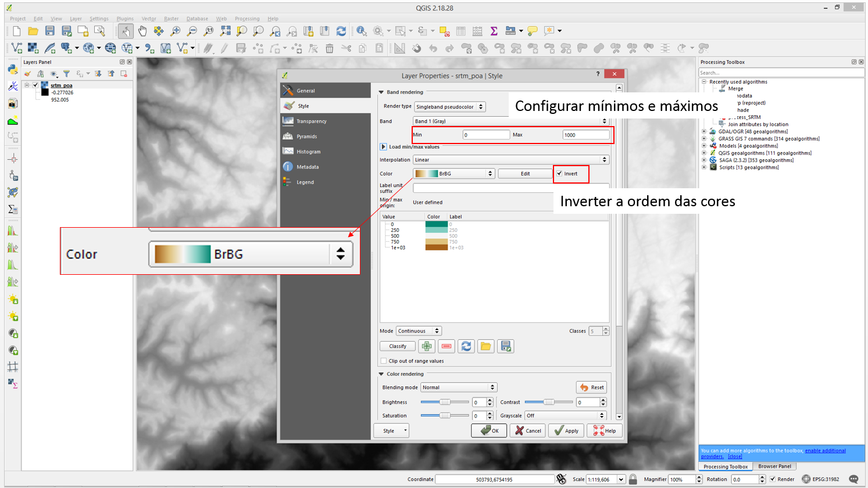Click the Classify button

pos(398,346)
